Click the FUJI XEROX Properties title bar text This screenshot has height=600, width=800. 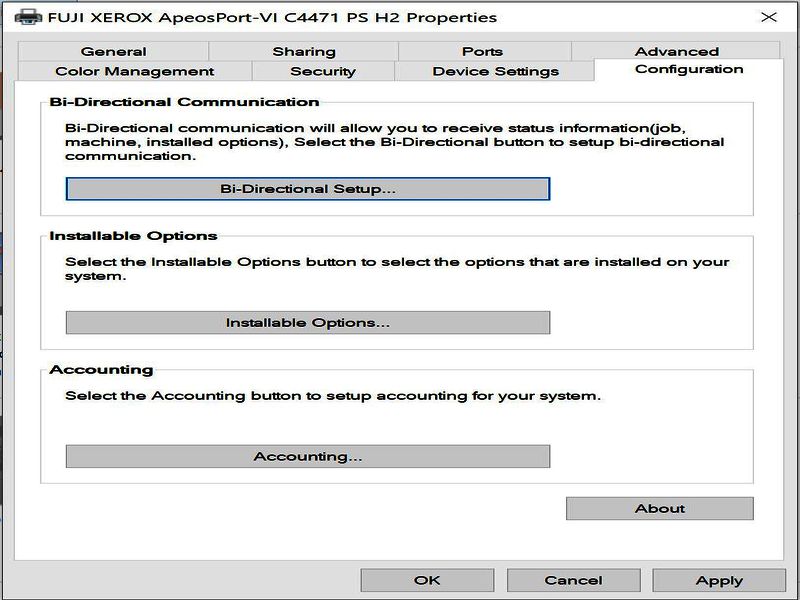tap(271, 17)
